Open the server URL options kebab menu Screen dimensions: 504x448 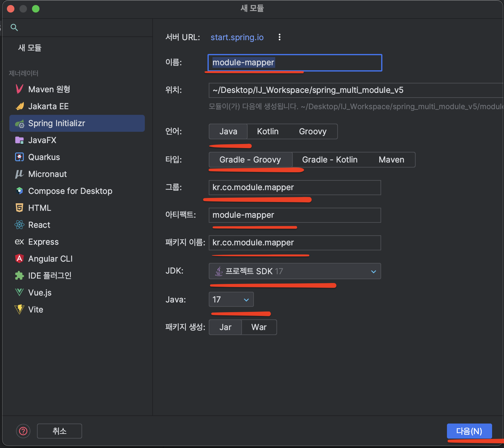pyautogui.click(x=280, y=37)
